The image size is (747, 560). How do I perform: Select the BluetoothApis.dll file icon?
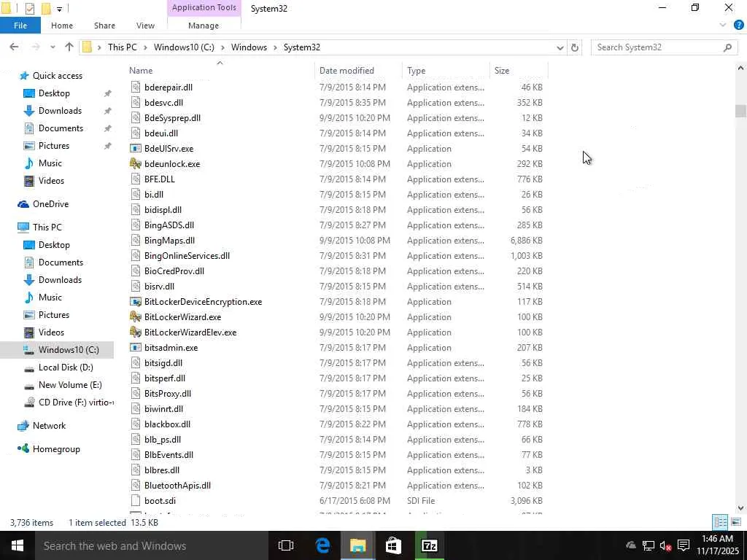(136, 486)
